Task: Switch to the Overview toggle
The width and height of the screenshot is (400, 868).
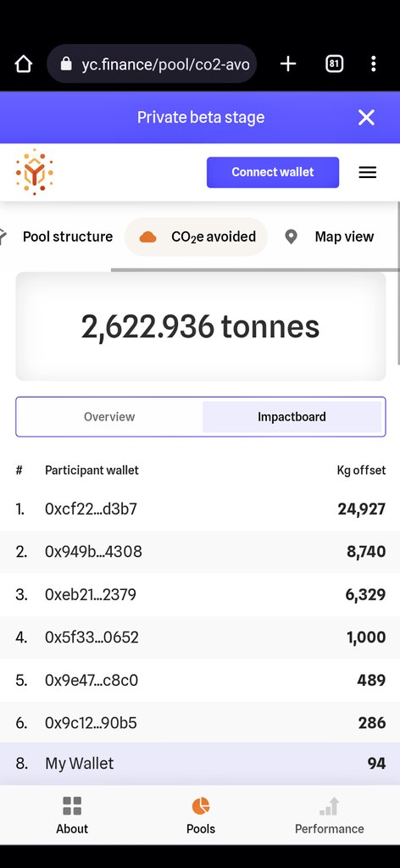Action: pos(109,417)
